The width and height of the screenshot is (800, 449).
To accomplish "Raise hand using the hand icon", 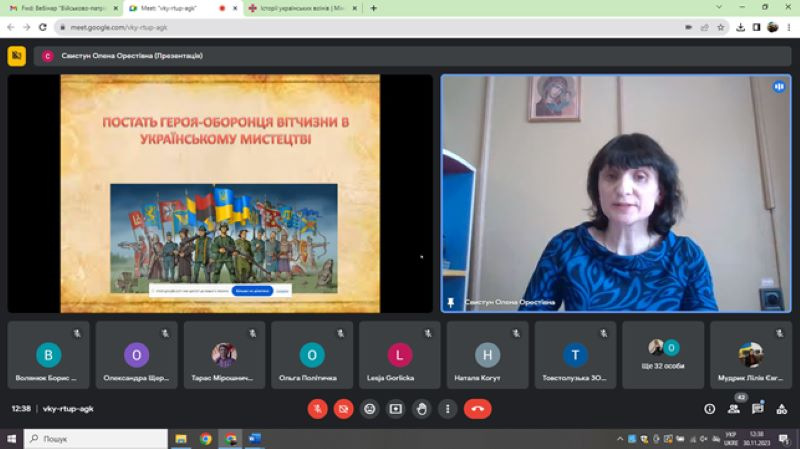I will click(421, 409).
